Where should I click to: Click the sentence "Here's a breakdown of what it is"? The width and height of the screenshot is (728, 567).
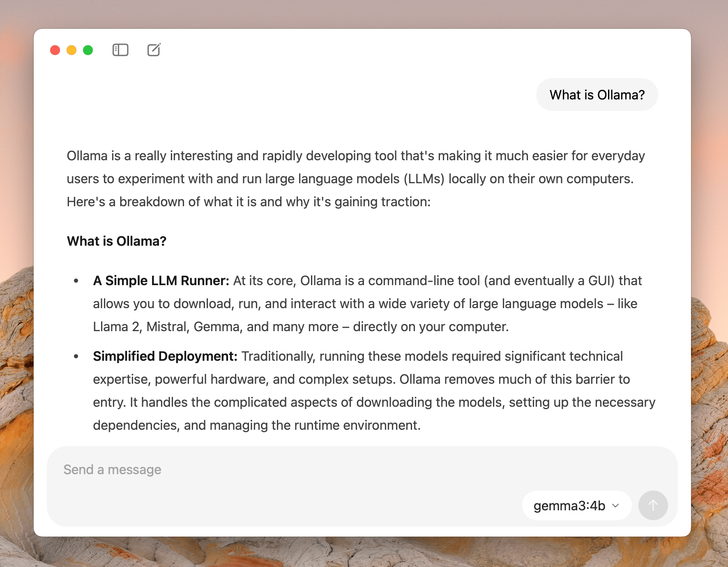coord(249,202)
